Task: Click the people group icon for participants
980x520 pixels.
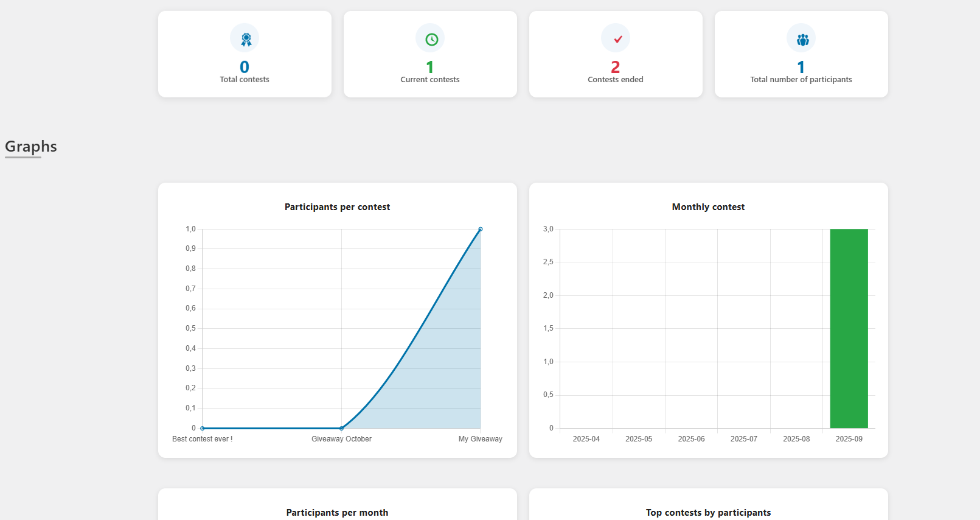Action: [x=802, y=39]
